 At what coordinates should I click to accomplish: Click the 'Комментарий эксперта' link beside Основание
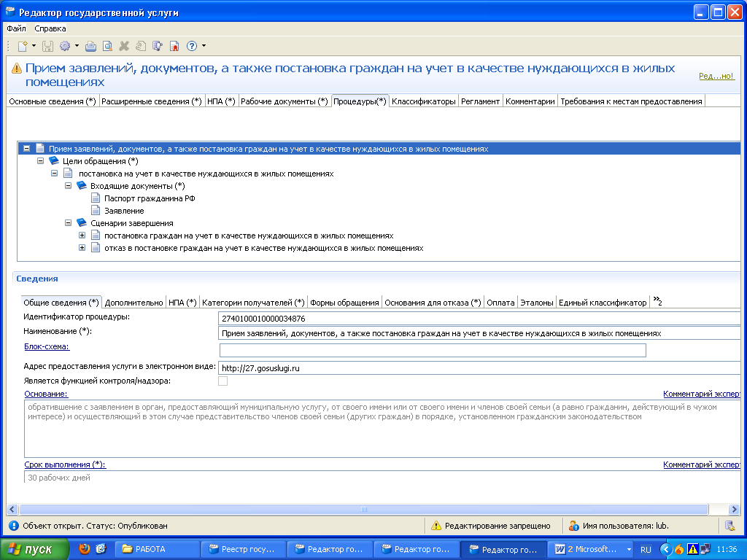(702, 394)
